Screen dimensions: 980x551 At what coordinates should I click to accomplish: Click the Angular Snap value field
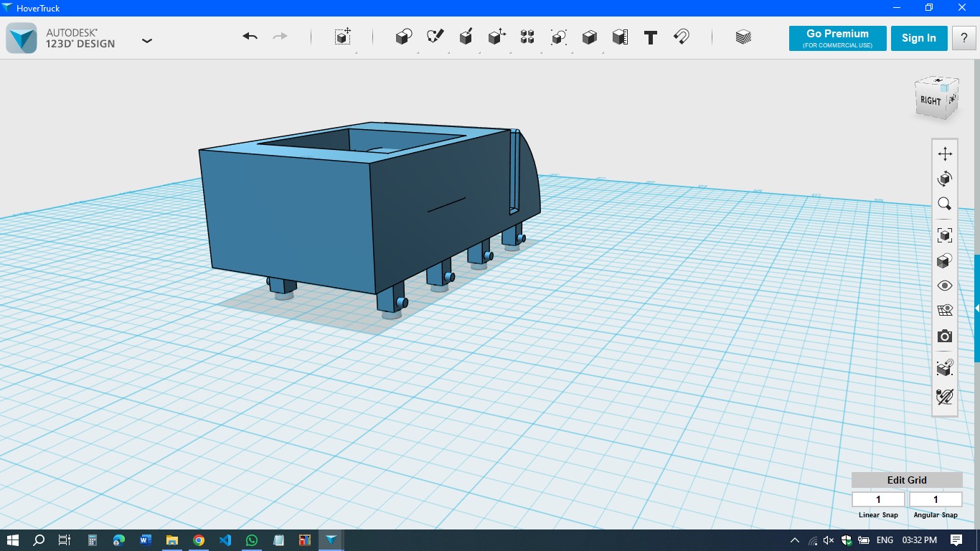click(x=936, y=499)
